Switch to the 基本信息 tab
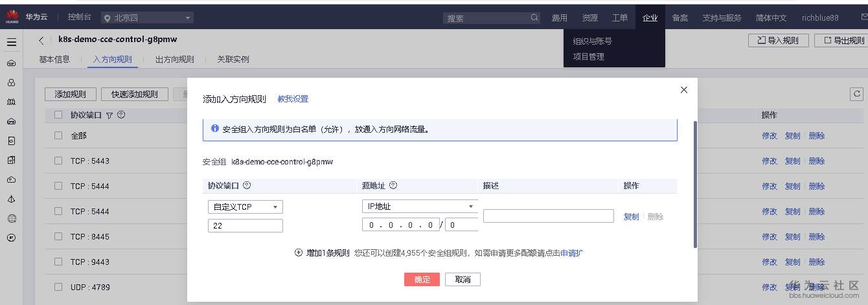Screen dimensions: 868x305 54,60
